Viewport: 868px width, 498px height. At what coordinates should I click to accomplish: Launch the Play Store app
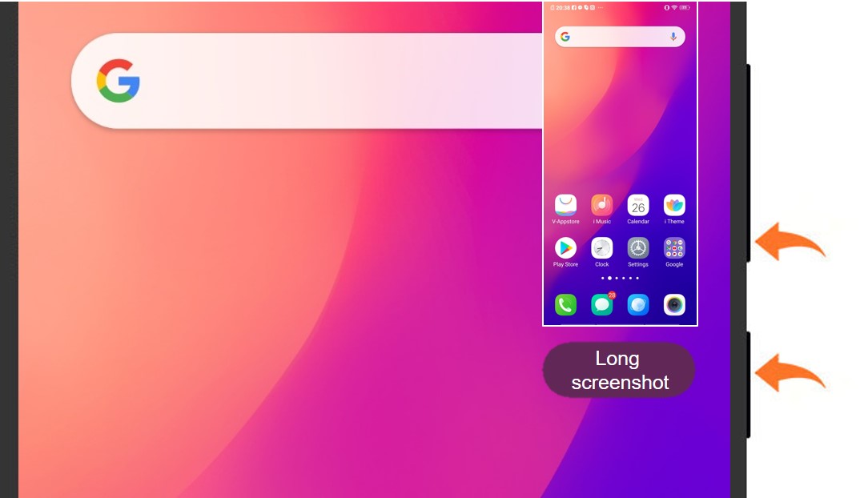(565, 248)
